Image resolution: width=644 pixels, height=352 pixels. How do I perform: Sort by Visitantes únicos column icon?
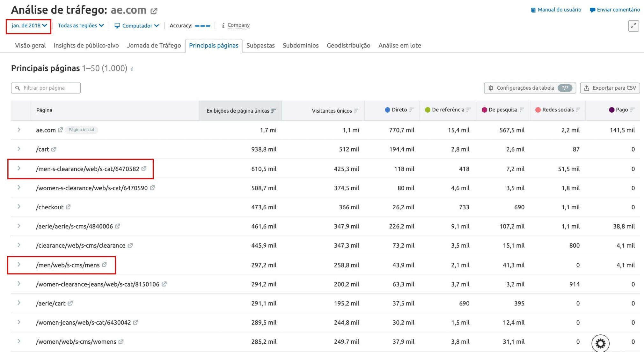click(x=356, y=111)
